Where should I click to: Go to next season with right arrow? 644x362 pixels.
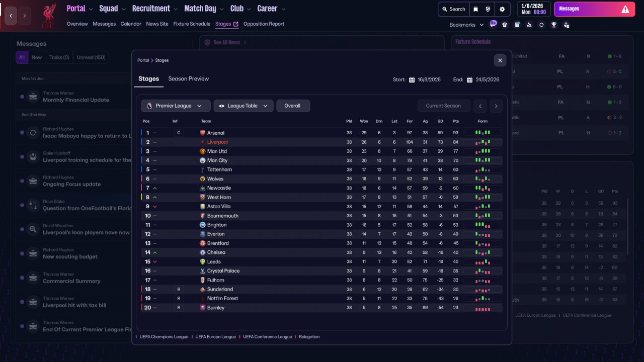tap(496, 106)
